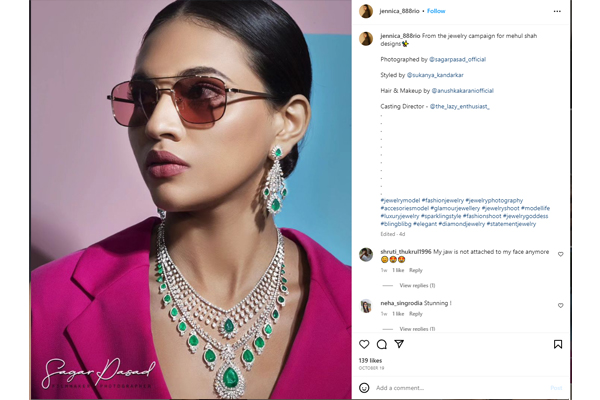Open the jewelry campaign photo
The height and width of the screenshot is (400, 600).
coord(191,200)
